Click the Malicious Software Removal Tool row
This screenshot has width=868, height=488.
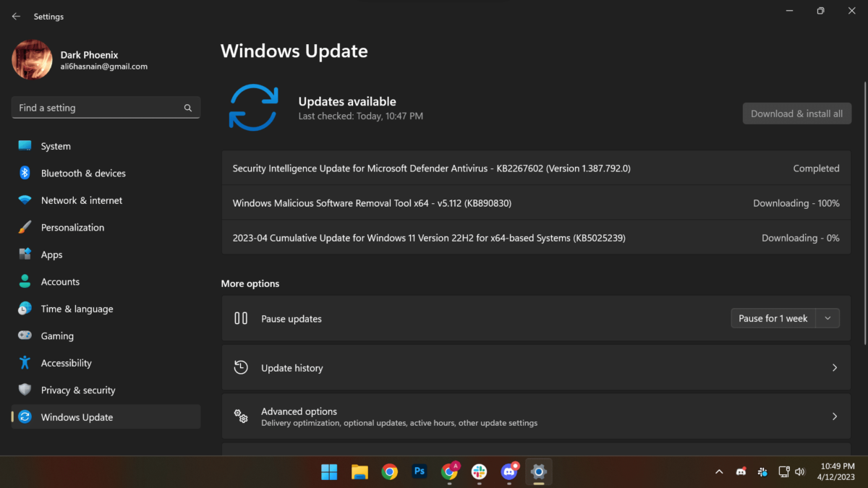(536, 203)
